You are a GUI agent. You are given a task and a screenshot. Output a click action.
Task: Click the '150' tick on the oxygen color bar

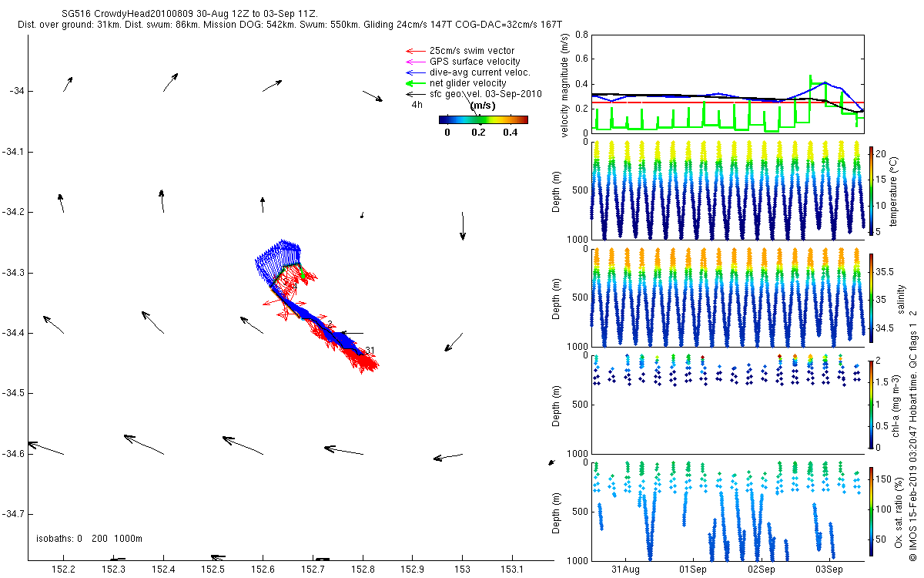coord(885,480)
